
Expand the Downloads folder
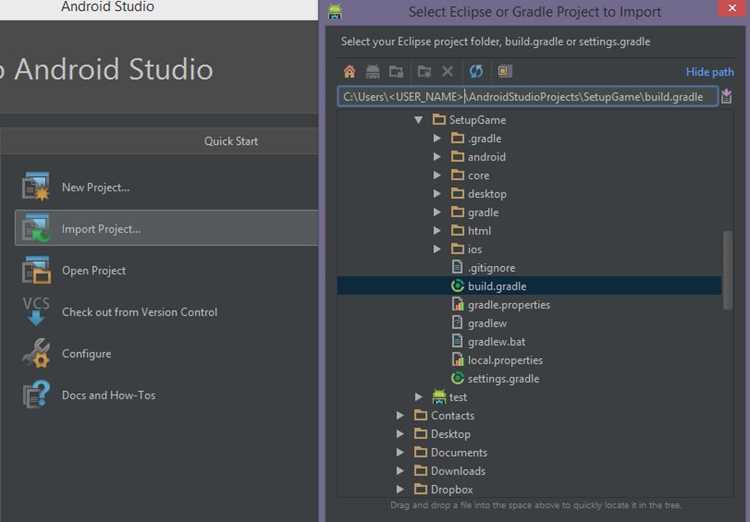click(400, 471)
